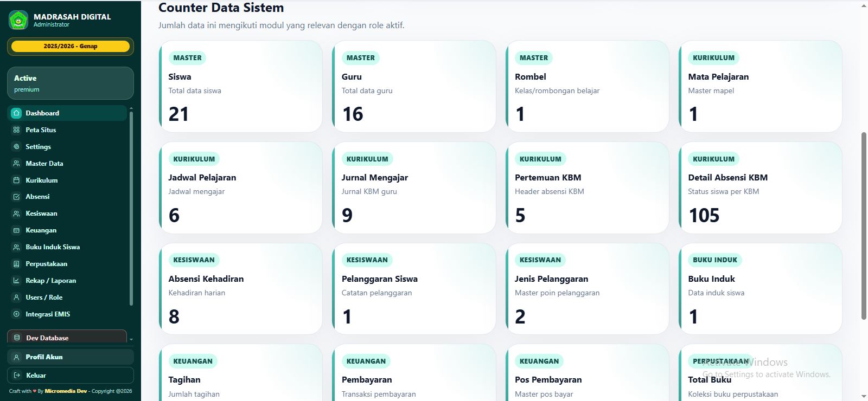Open the Pertemuan KBM card
The image size is (868, 401).
pyautogui.click(x=588, y=187)
